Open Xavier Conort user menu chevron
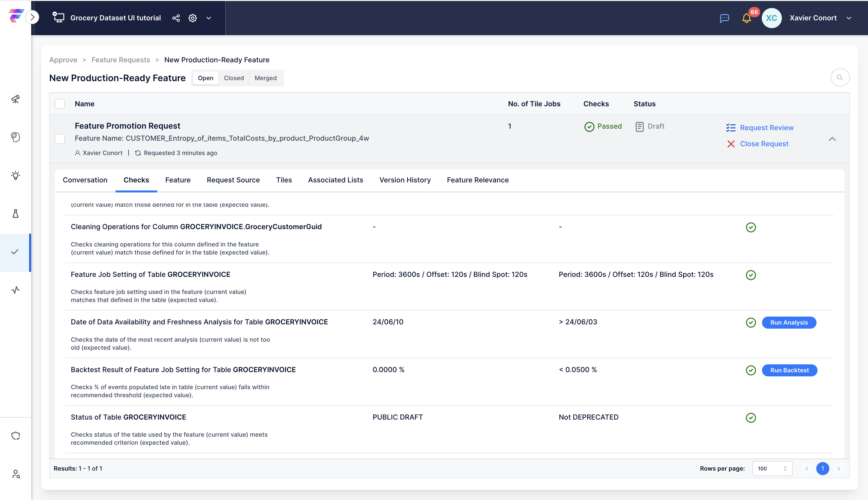 pyautogui.click(x=849, y=18)
